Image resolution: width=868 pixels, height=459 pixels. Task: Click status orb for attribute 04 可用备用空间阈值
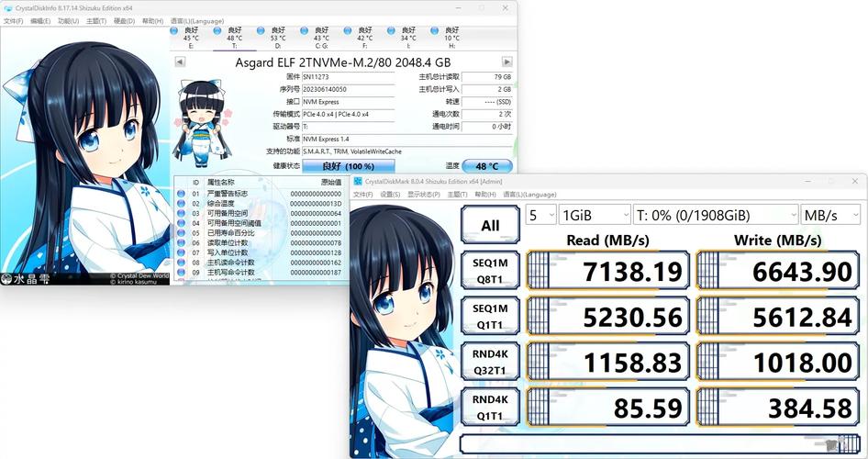pyautogui.click(x=181, y=223)
